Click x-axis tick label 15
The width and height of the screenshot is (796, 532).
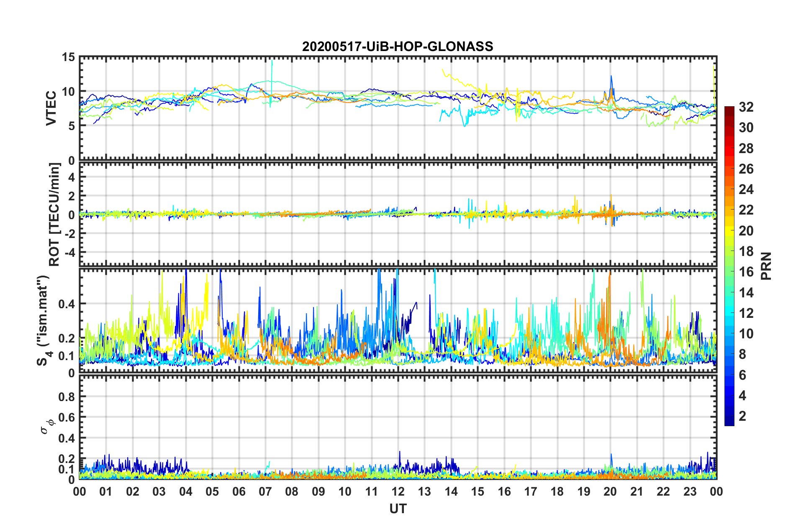pyautogui.click(x=478, y=491)
